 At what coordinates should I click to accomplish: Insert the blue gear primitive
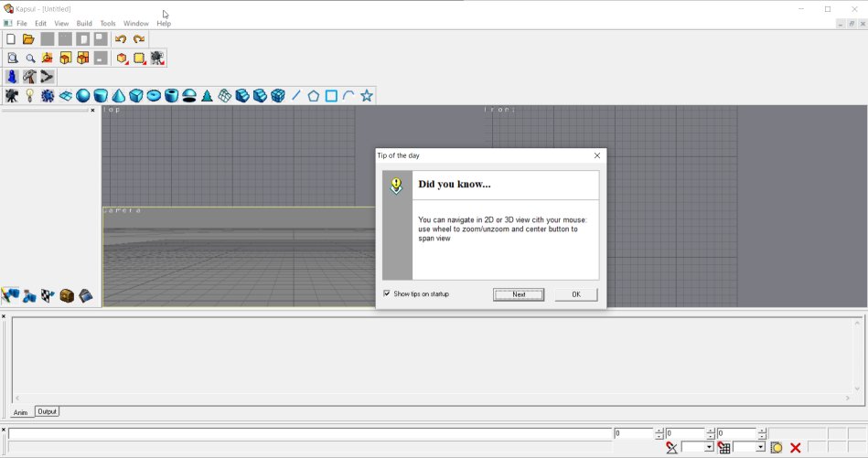[48, 96]
